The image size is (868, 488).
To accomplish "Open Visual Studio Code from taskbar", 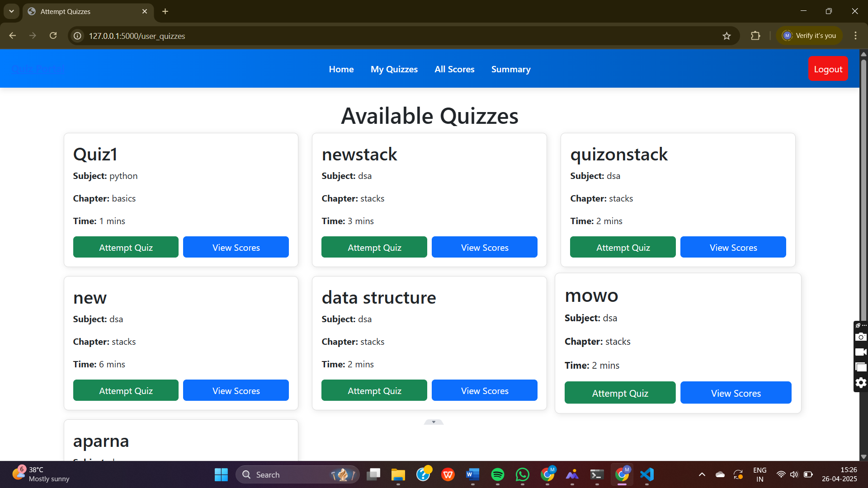I will [x=647, y=474].
